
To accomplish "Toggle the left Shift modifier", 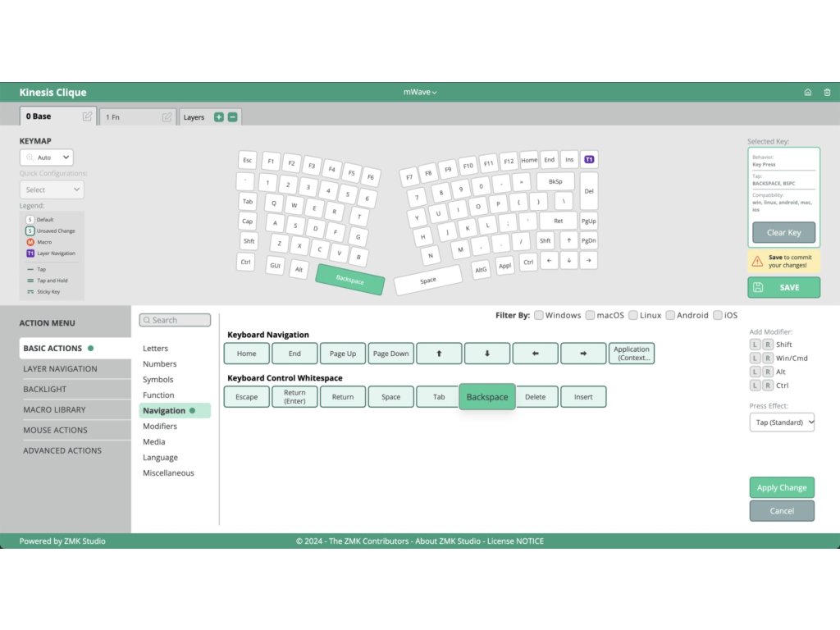I will [755, 345].
